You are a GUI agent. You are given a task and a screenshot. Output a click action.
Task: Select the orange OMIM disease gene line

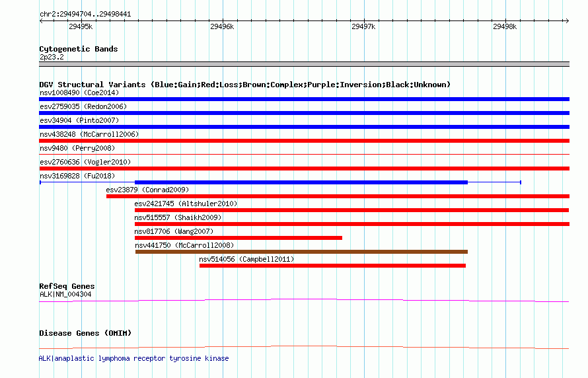pos(304,347)
